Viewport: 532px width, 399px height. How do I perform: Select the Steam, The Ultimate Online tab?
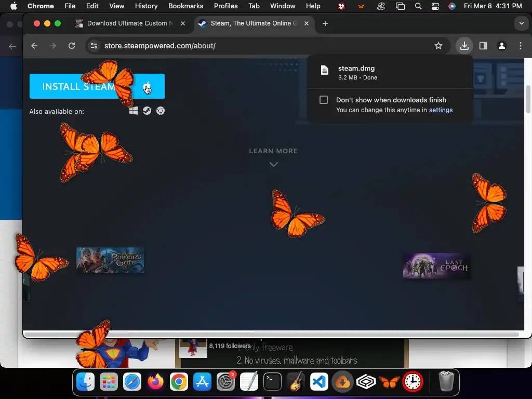click(x=254, y=23)
